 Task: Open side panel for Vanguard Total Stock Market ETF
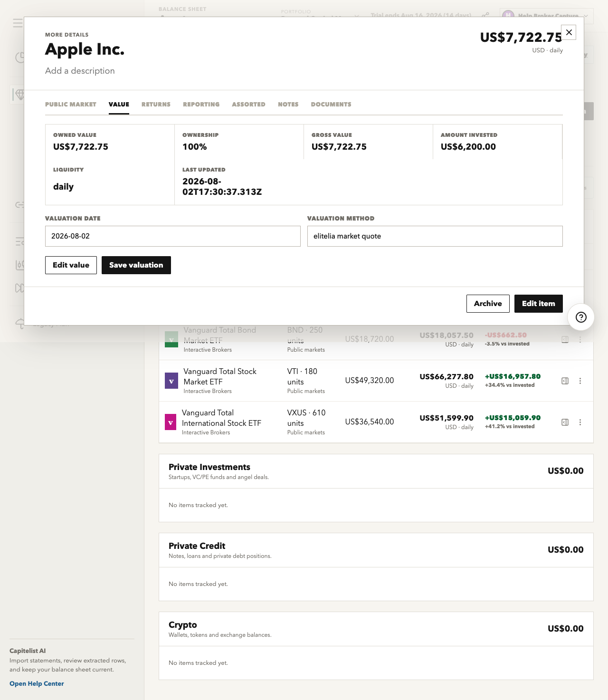tap(565, 381)
